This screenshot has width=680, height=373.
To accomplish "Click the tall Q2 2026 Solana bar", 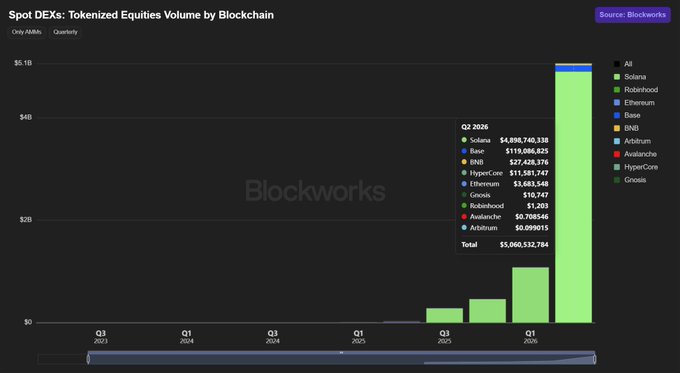I will 573,197.
